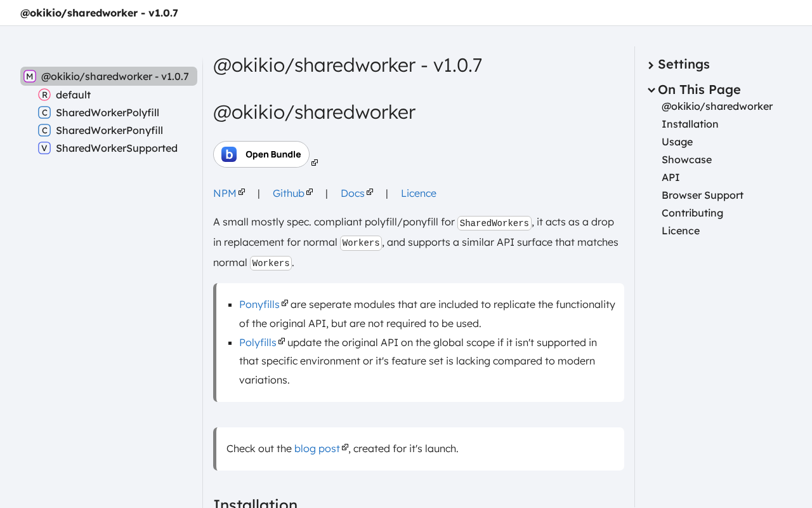Image resolution: width=812 pixels, height=508 pixels.
Task: Select SharedWorkerSupported in sidebar navigation
Action: (x=116, y=148)
